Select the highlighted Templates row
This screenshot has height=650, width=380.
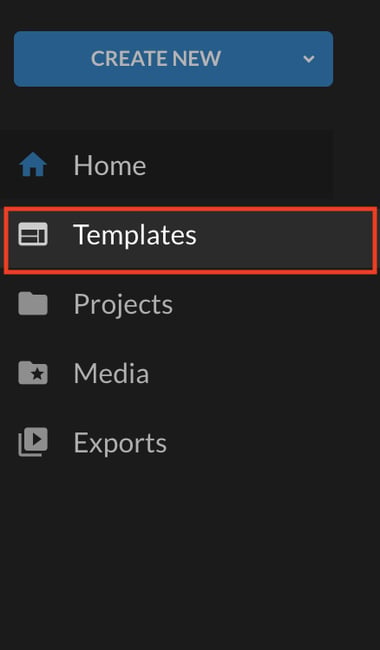[x=190, y=241]
